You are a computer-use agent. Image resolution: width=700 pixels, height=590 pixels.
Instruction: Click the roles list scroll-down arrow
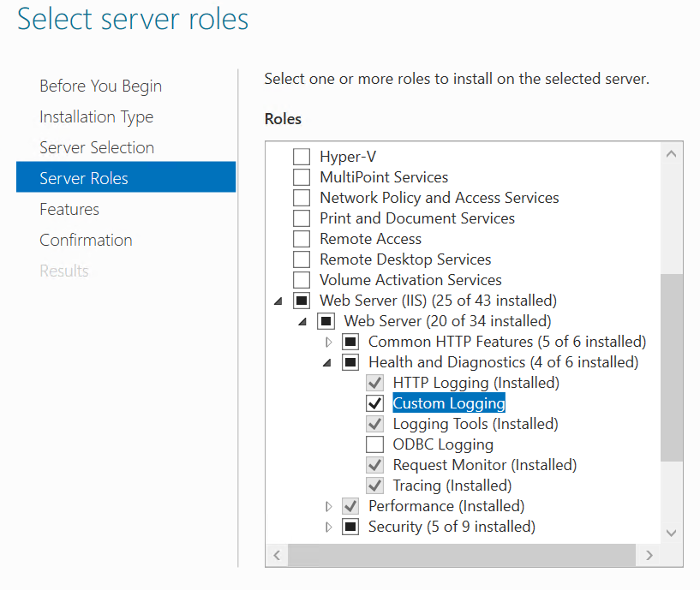tap(671, 533)
